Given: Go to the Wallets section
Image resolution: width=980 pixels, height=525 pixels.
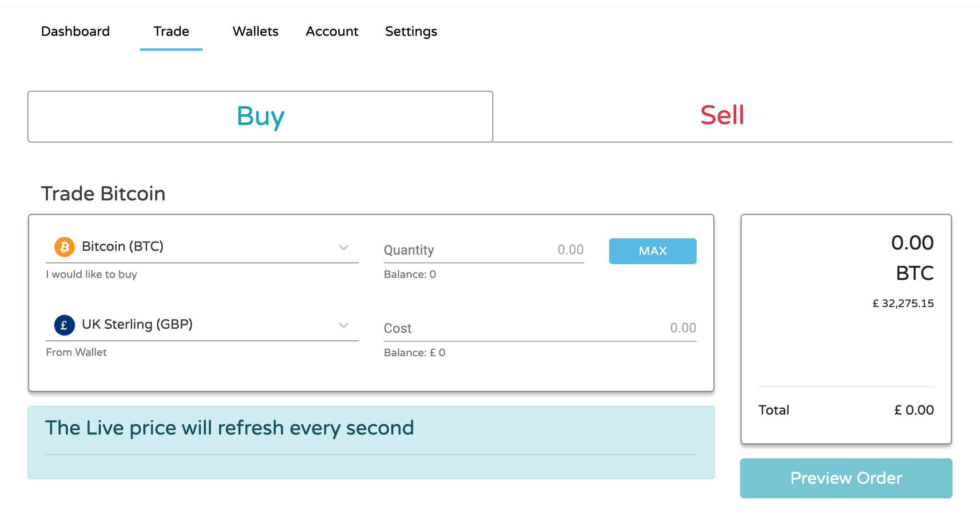Looking at the screenshot, I should click(x=255, y=31).
